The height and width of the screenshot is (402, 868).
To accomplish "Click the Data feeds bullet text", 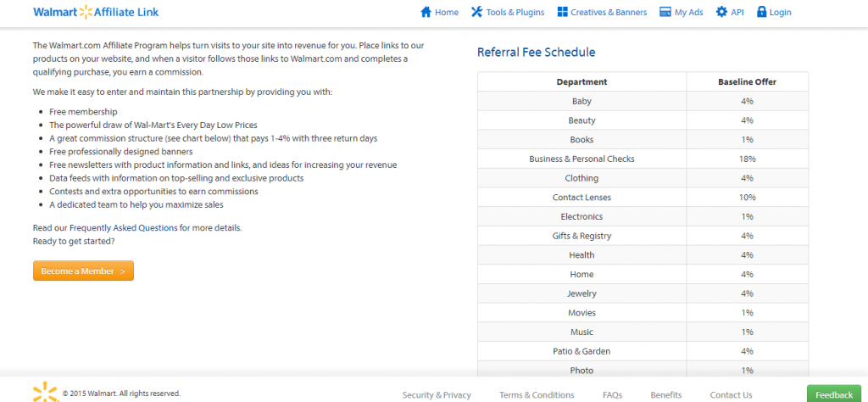I will coord(176,178).
